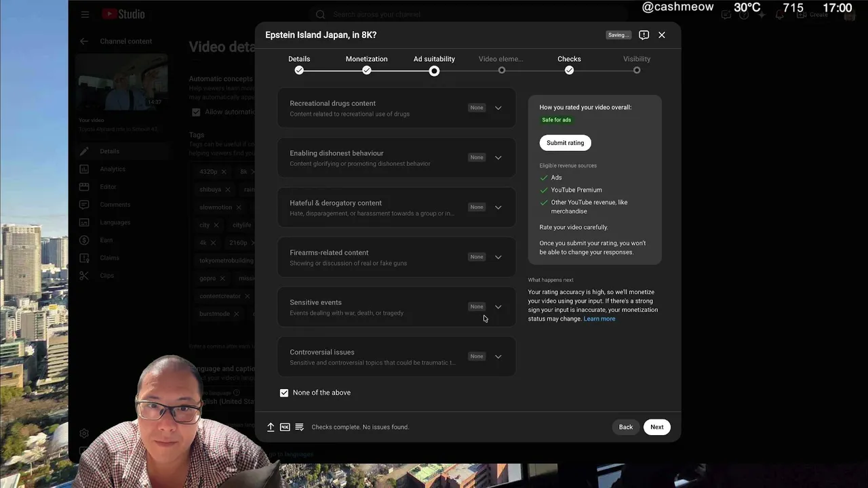The width and height of the screenshot is (868, 488).
Task: Select the Ad suitability step
Action: click(x=434, y=64)
